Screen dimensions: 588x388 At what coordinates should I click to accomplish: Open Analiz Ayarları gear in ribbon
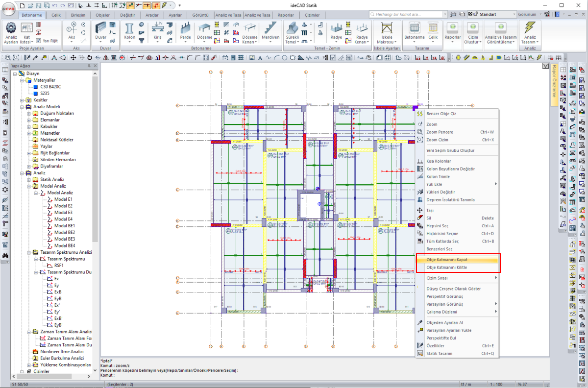tap(11, 29)
